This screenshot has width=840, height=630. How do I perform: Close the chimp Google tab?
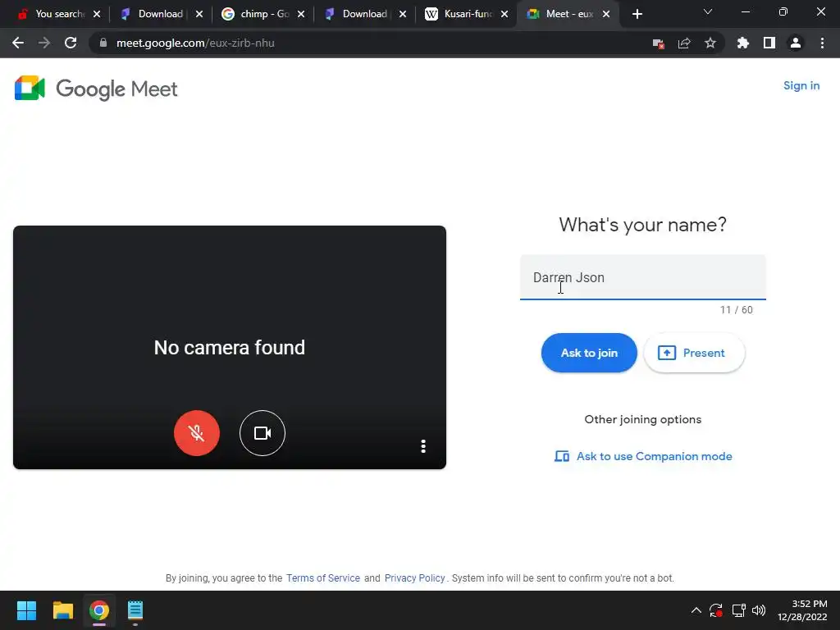point(301,14)
